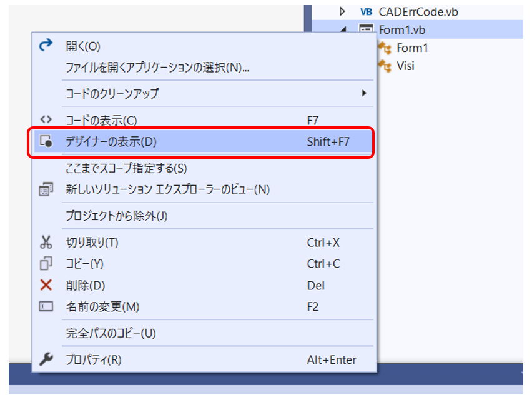The image size is (532, 397).
Task: Click the New Solution Explorer View icon
Action: (x=46, y=189)
